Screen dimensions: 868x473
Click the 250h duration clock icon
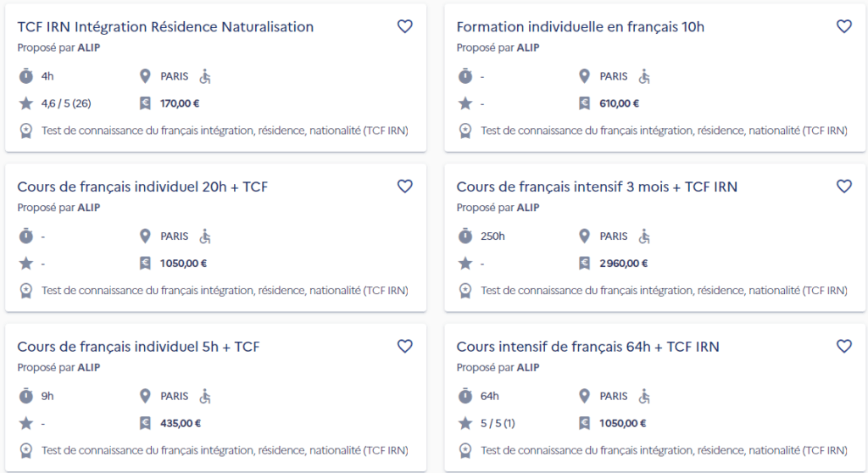tap(465, 236)
